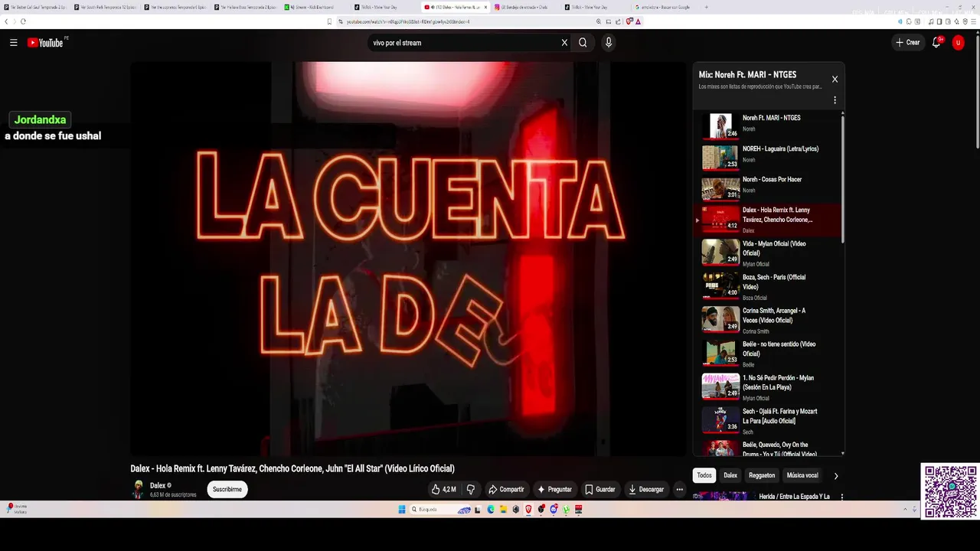Play Vida - Mylan Oficial video

click(x=766, y=253)
